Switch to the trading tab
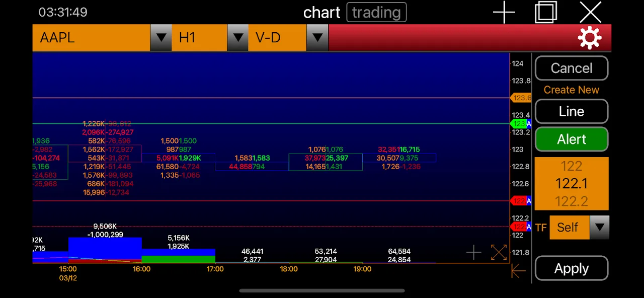Viewport: 644px width, 298px height. (376, 13)
